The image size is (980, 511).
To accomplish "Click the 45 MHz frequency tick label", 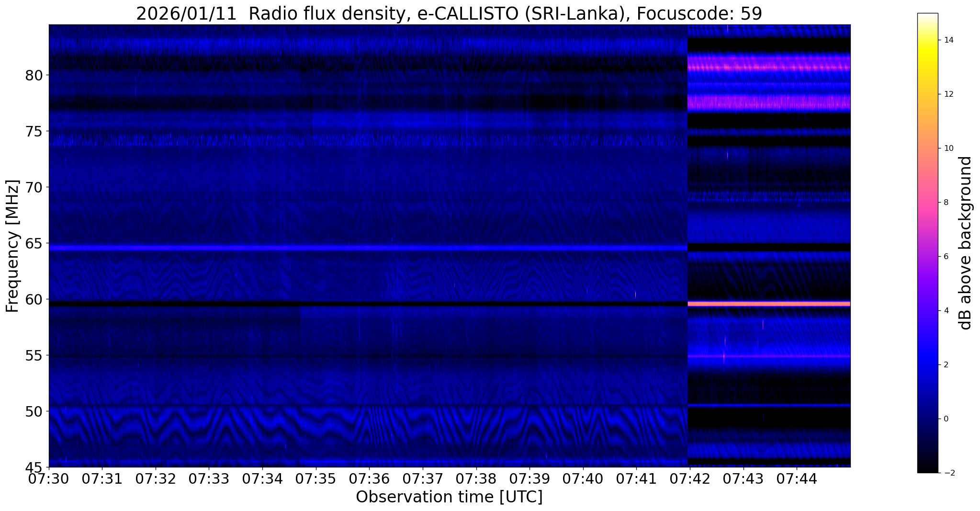I will tap(34, 467).
